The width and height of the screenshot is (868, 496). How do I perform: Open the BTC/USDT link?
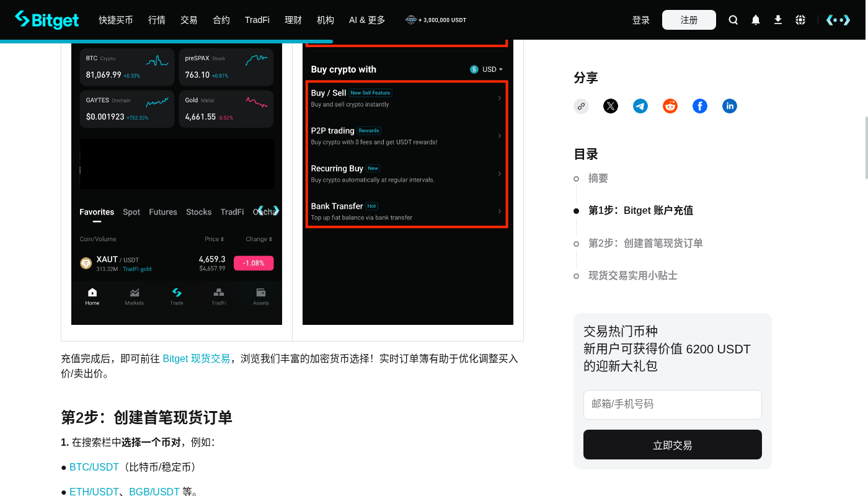94,467
